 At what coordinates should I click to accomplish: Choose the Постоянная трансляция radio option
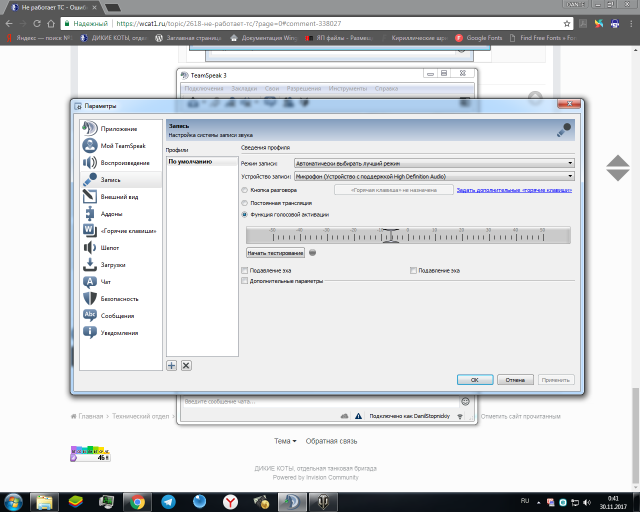coord(246,202)
